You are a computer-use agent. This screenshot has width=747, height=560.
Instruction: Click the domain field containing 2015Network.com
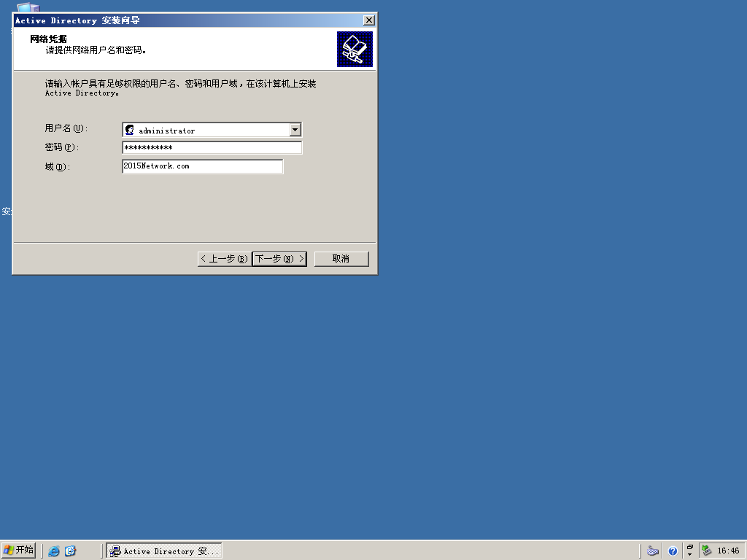click(x=203, y=166)
